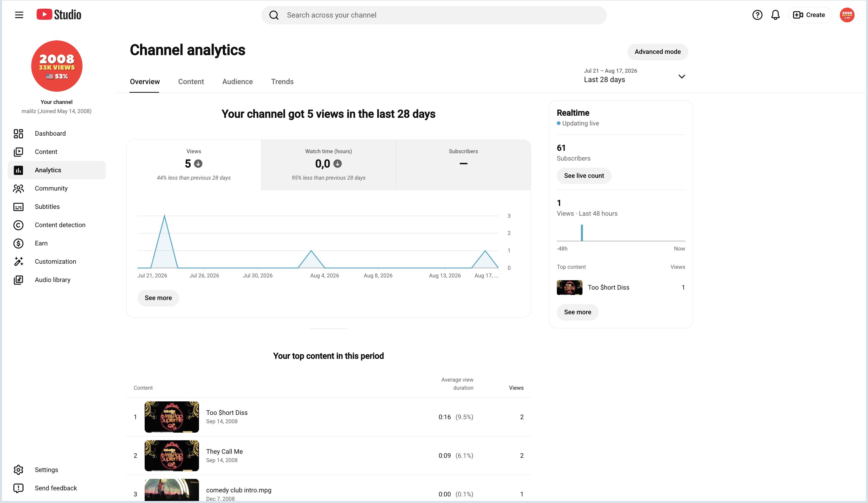
Task: Click the Dashboard grid icon
Action: point(18,134)
